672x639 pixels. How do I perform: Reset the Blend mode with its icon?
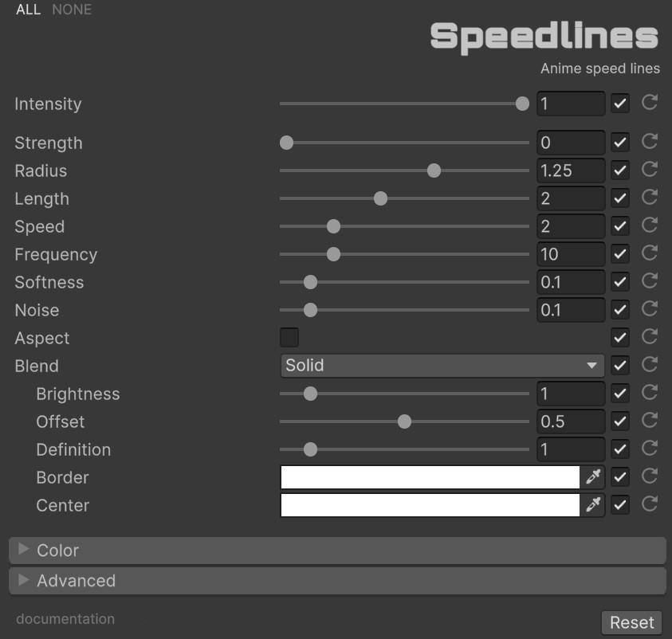coord(650,365)
